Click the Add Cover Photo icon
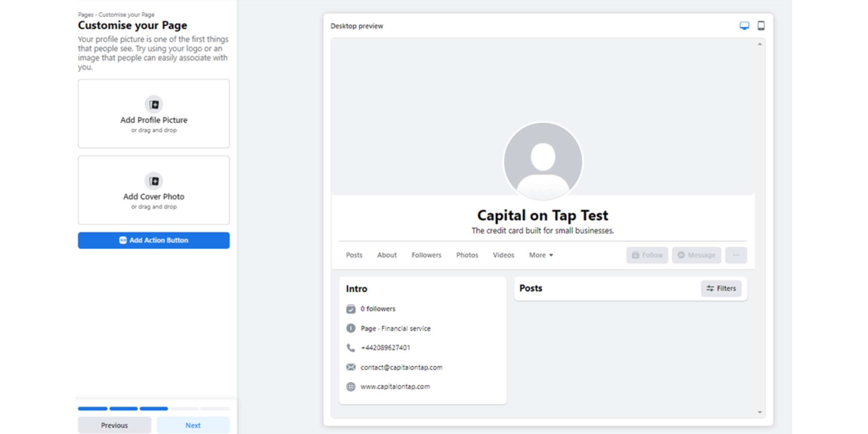 [x=154, y=181]
